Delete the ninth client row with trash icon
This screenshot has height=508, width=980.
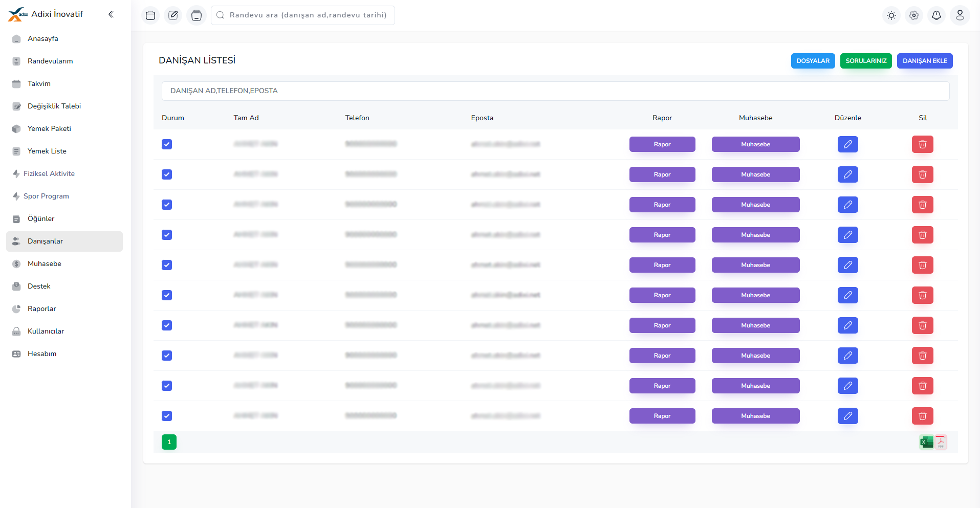(x=923, y=386)
